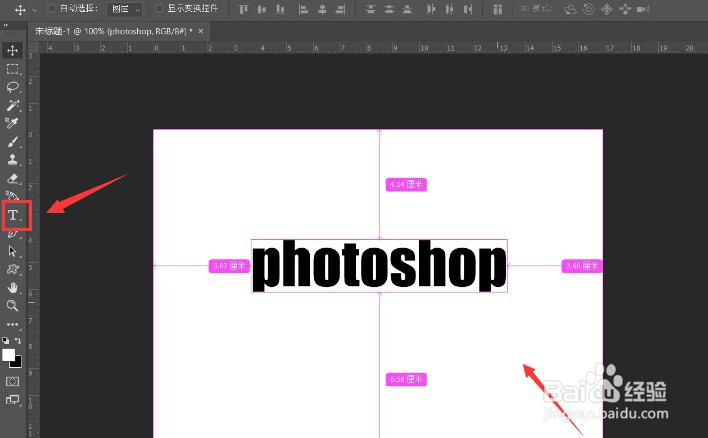Image resolution: width=708 pixels, height=438 pixels.
Task: Swap foreground and background colors
Action: tap(18, 340)
